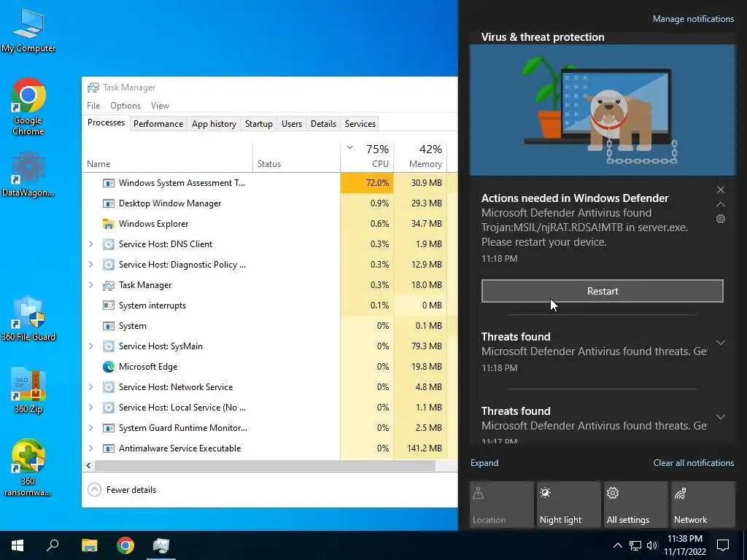
Task: Select Microsoft Edge process row
Action: click(269, 367)
